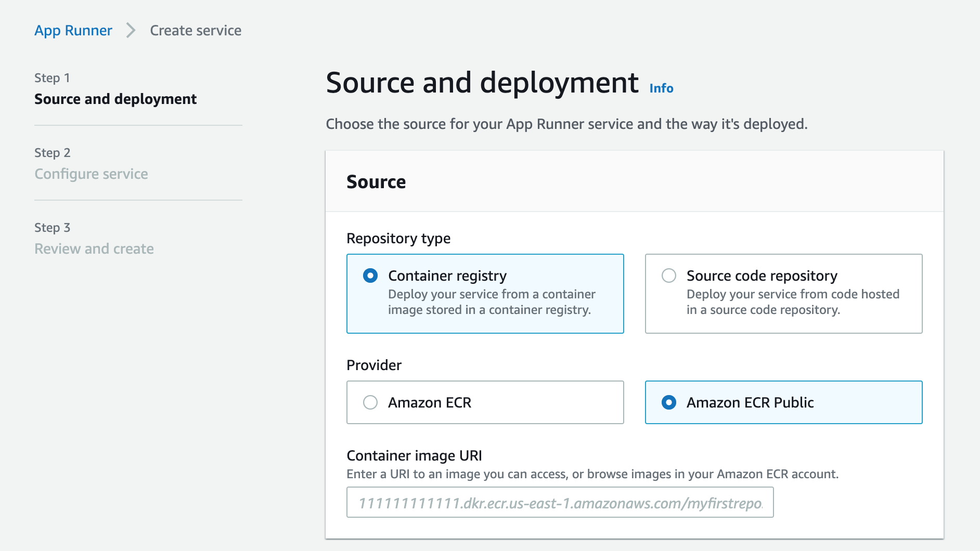Open the App Runner breadcrumb link

(73, 30)
